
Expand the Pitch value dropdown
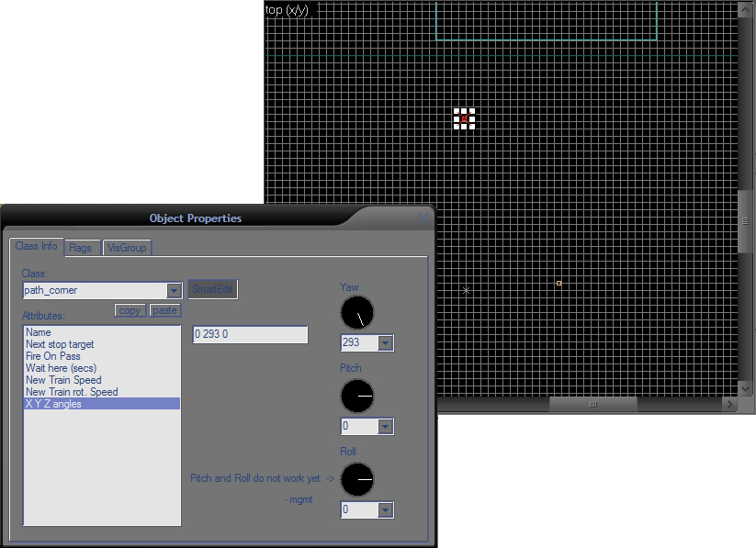pos(386,427)
